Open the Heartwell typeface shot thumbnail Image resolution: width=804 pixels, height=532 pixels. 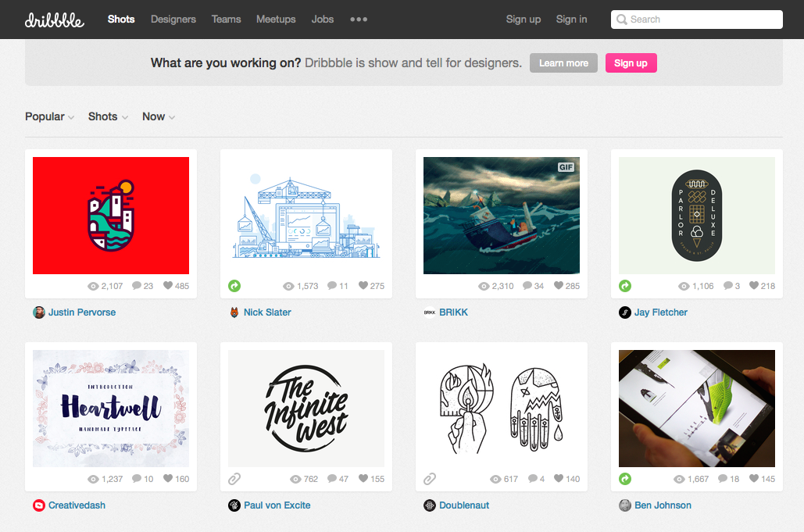(111, 409)
